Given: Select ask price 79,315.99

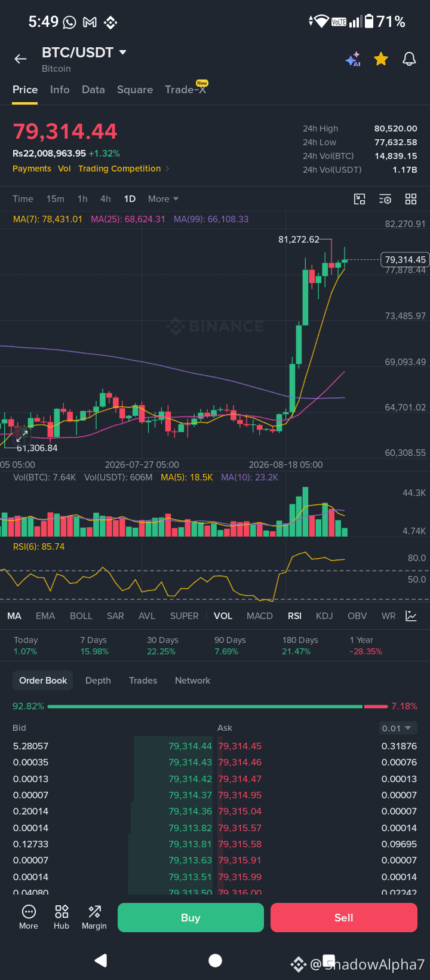Looking at the screenshot, I should pyautogui.click(x=240, y=877).
